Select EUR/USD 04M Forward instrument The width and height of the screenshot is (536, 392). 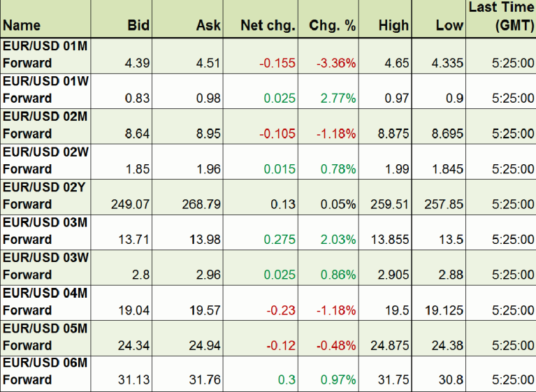45,302
